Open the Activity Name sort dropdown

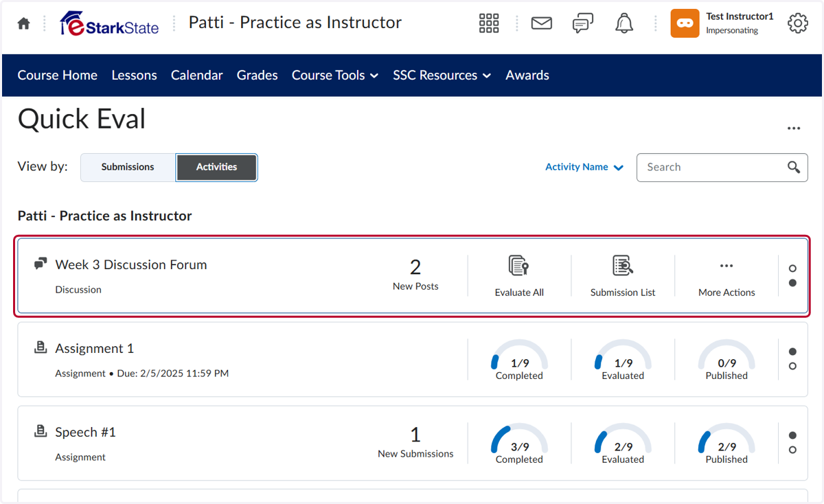click(x=584, y=167)
